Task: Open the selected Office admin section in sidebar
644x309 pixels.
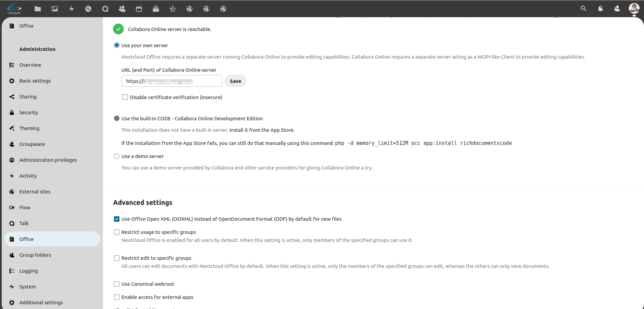Action: click(52, 239)
